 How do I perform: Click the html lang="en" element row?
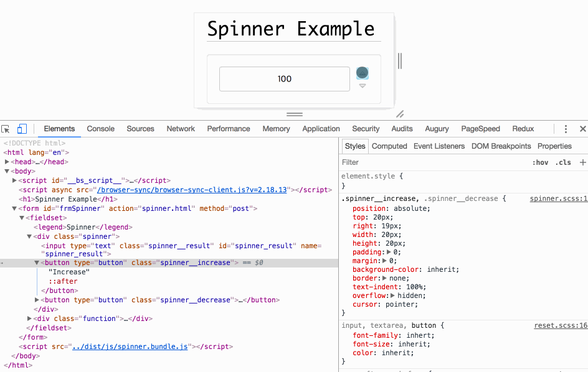pos(36,152)
